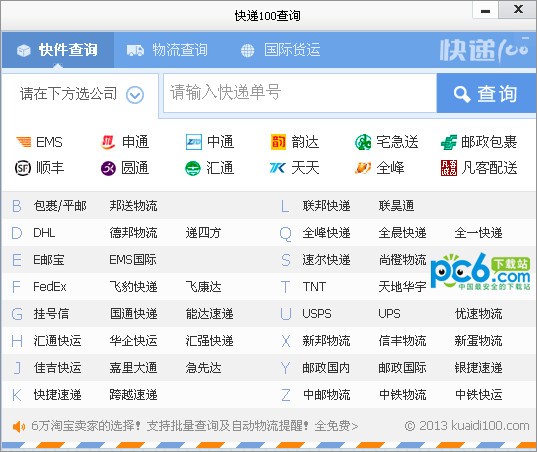Viewport: 537px width, 452px height.
Task: Choose the 申通 express logo icon
Action: click(x=108, y=142)
